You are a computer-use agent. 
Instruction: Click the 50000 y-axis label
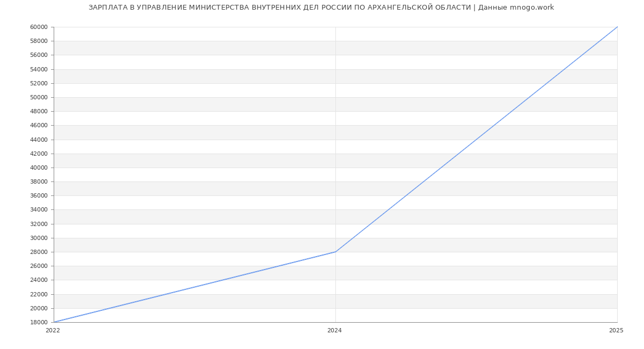pos(39,98)
